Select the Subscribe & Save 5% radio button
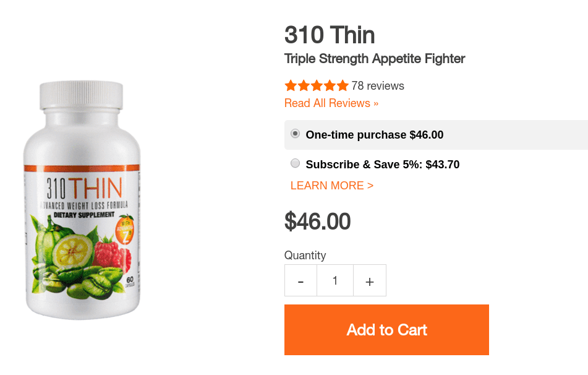This screenshot has height=375, width=588. 295,163
